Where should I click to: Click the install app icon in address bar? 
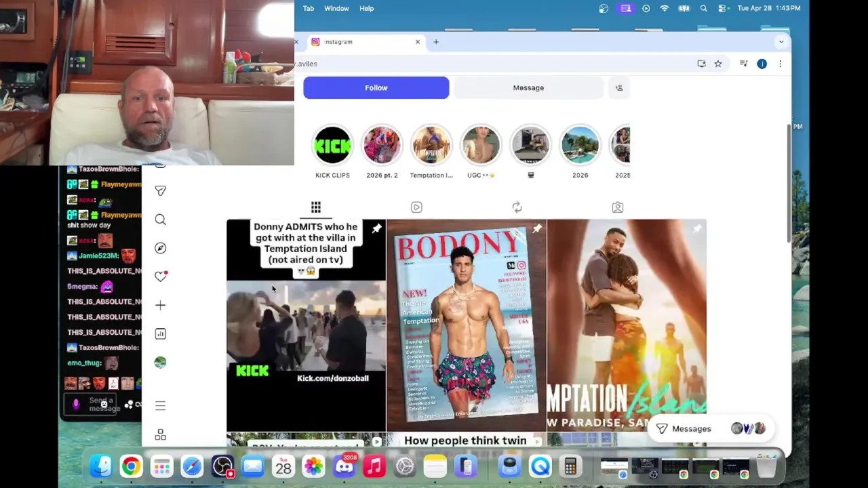tap(701, 64)
